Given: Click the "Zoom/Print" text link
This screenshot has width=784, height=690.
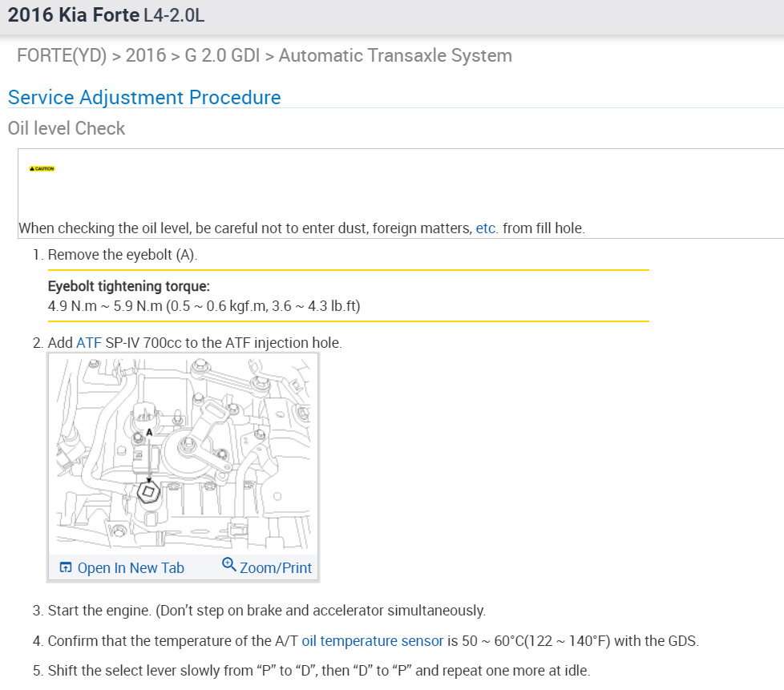Looking at the screenshot, I should tap(276, 568).
